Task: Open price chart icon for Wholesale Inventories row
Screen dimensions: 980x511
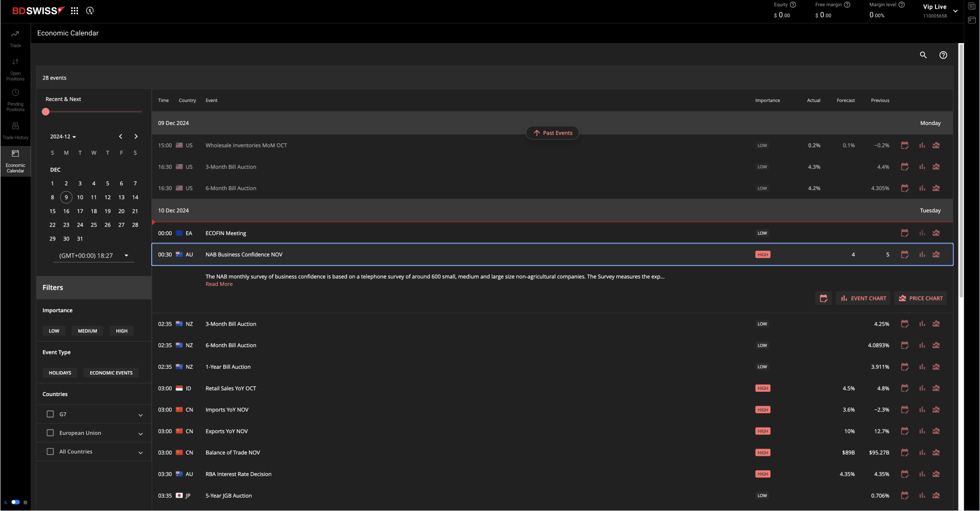Action: pos(936,146)
